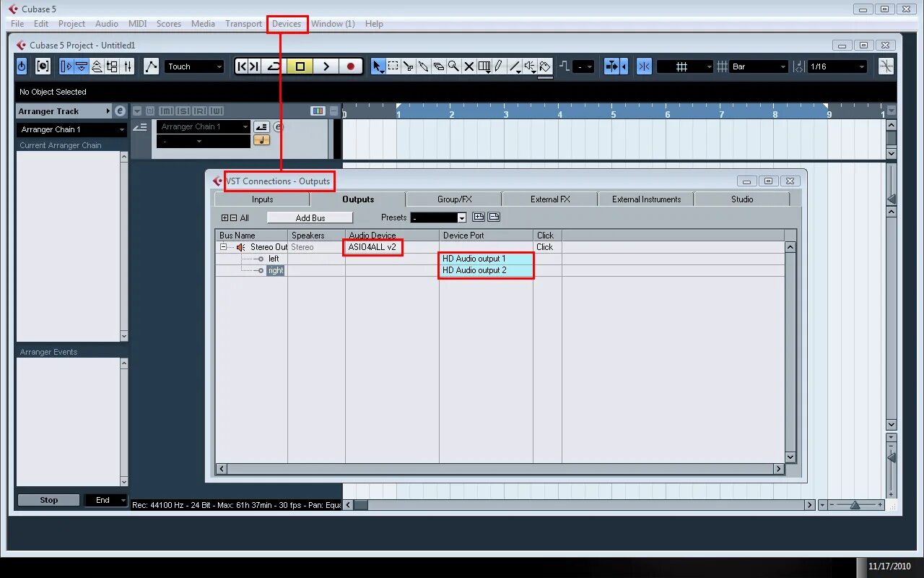Open the project Setup Window Layout icon
This screenshot has width=924, height=578.
(x=43, y=66)
